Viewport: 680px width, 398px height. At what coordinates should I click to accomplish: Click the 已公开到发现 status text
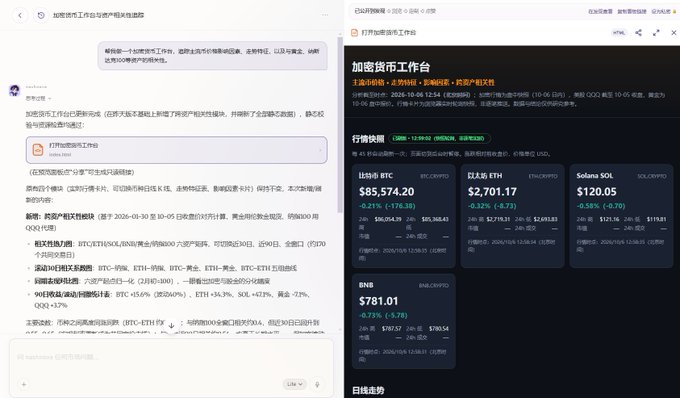click(369, 11)
